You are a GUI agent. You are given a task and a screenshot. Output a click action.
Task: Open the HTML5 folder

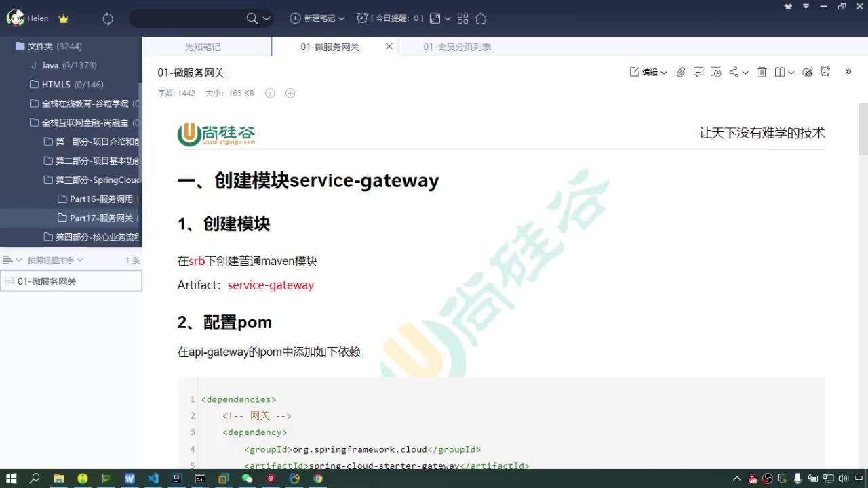pyautogui.click(x=71, y=85)
